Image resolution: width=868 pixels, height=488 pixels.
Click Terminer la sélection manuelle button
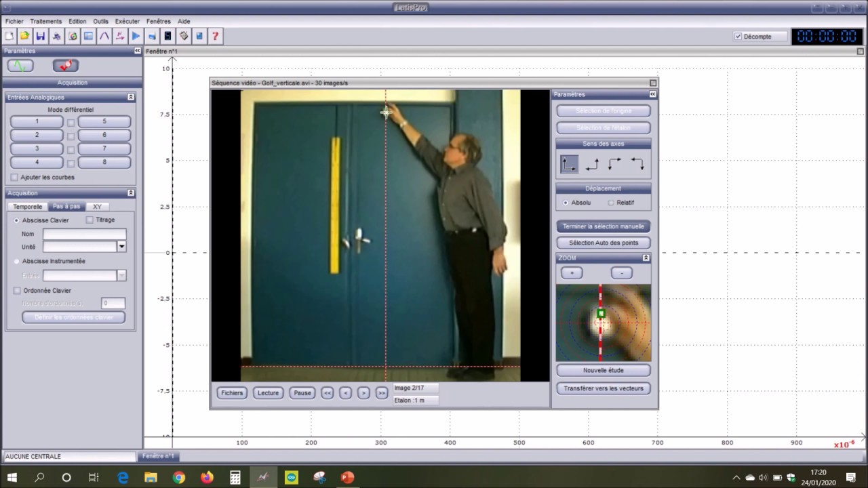tap(604, 226)
